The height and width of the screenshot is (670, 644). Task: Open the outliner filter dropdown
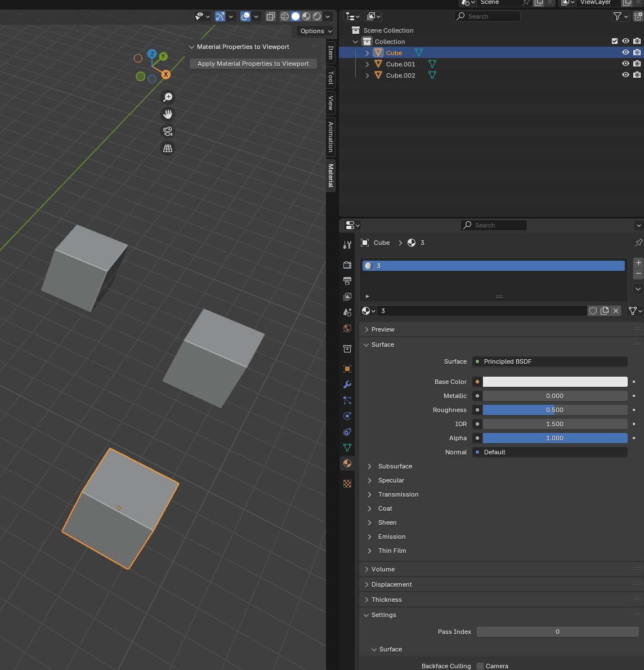coord(620,16)
